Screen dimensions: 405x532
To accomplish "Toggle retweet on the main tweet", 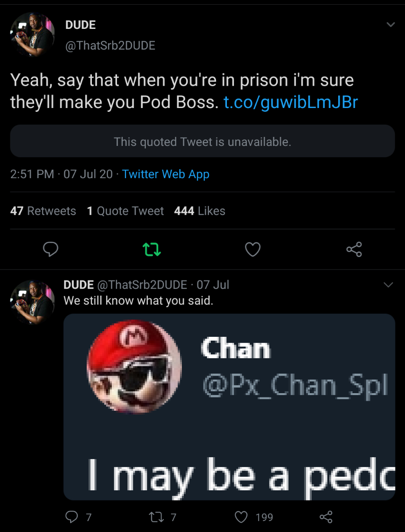I will [x=152, y=249].
